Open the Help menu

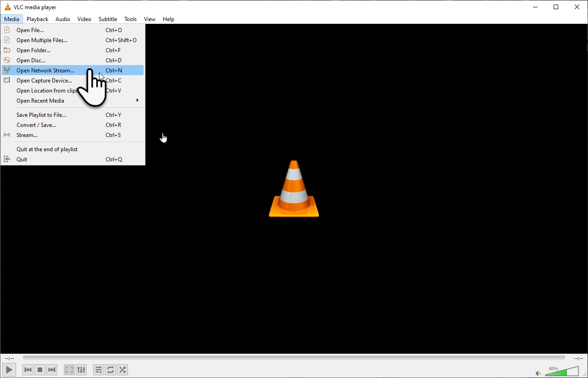168,19
